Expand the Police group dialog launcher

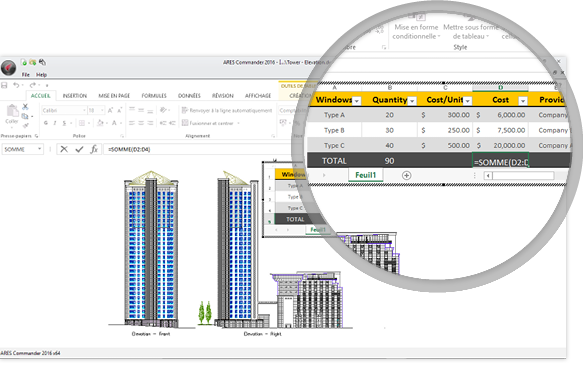(x=122, y=136)
